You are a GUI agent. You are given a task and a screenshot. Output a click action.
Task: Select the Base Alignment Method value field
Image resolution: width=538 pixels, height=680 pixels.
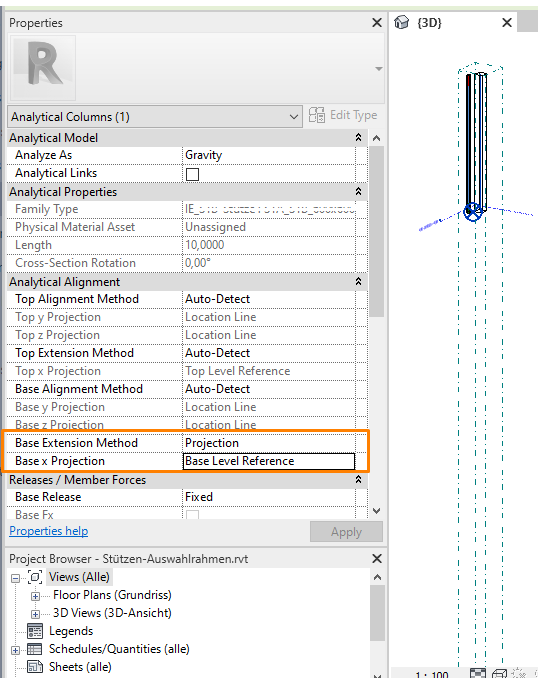[268, 389]
